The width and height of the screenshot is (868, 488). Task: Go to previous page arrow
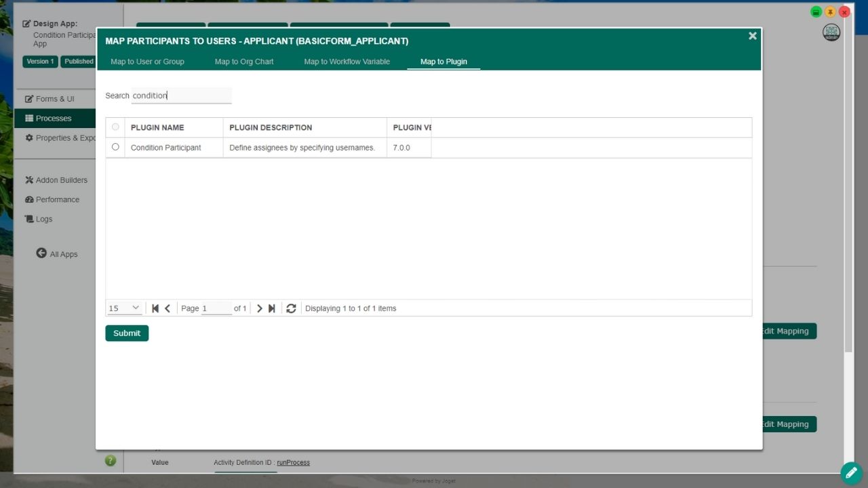click(x=167, y=308)
